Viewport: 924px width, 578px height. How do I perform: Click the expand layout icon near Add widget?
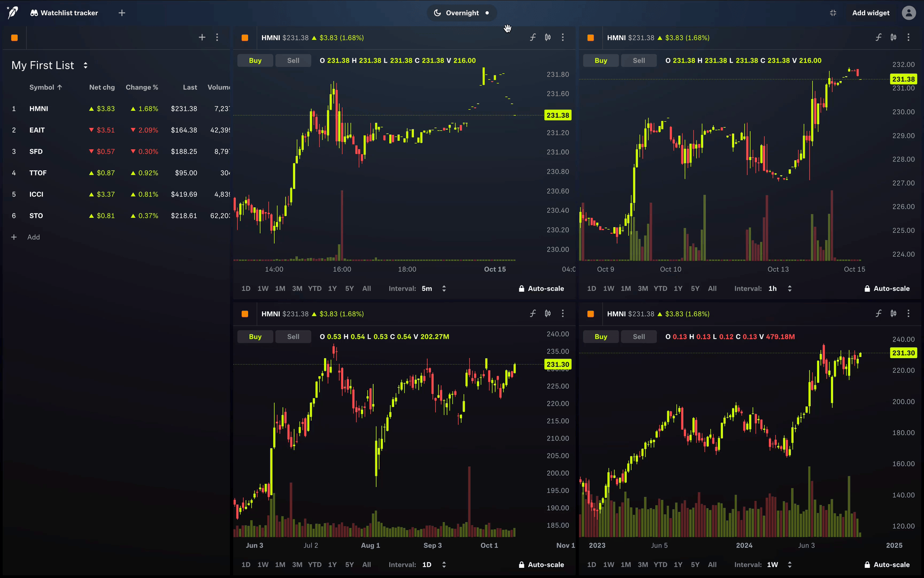click(833, 12)
